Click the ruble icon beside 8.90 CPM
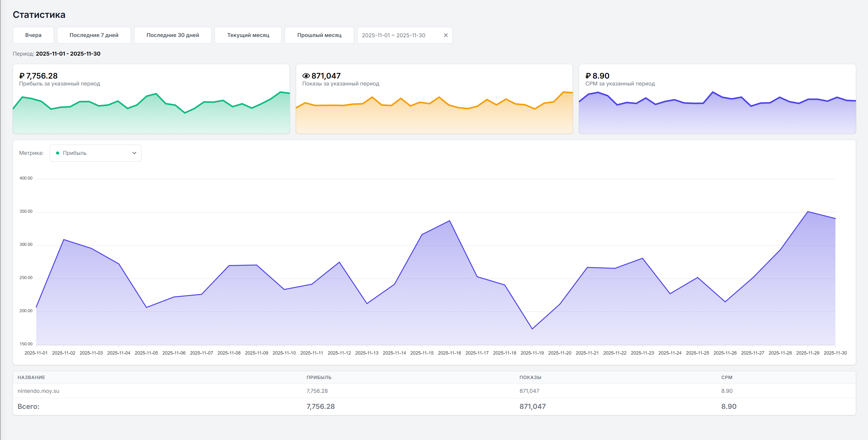The width and height of the screenshot is (868, 440). 588,76
